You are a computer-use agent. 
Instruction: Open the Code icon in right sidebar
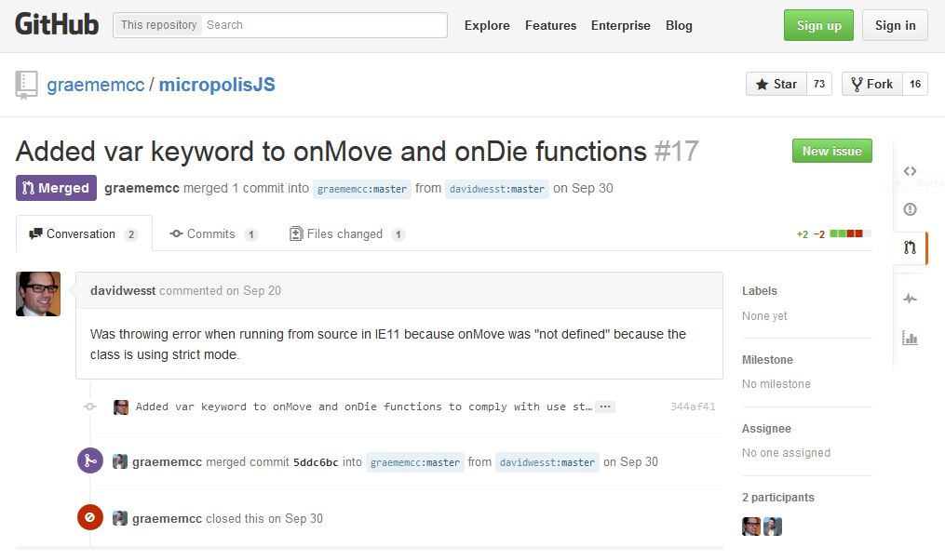click(x=910, y=171)
